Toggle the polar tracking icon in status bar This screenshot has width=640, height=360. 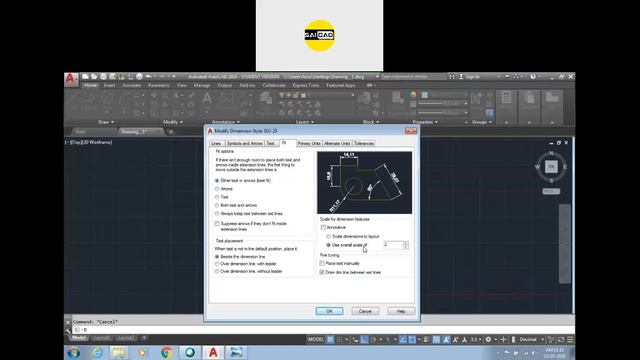point(373,340)
